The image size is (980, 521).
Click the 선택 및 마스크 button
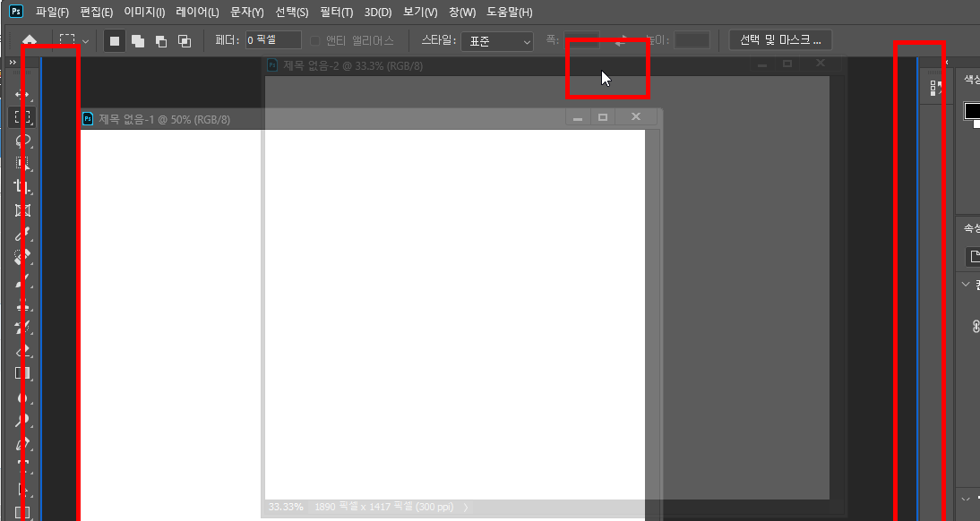pyautogui.click(x=780, y=40)
